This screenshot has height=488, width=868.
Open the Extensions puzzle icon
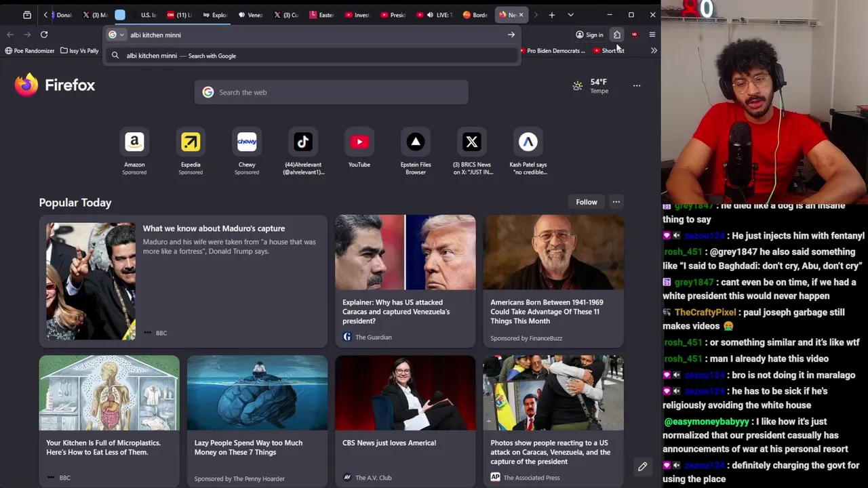pos(617,35)
